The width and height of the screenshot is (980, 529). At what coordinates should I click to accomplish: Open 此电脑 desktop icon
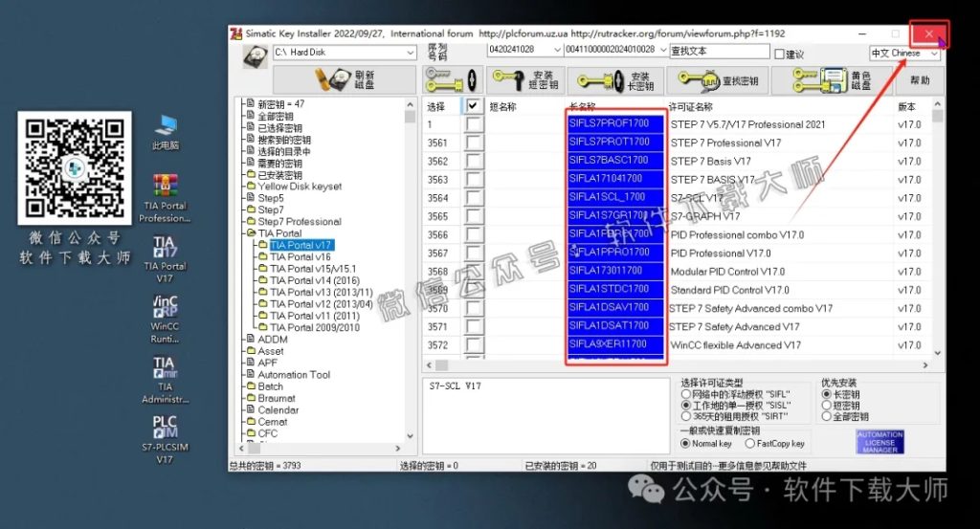[165, 132]
